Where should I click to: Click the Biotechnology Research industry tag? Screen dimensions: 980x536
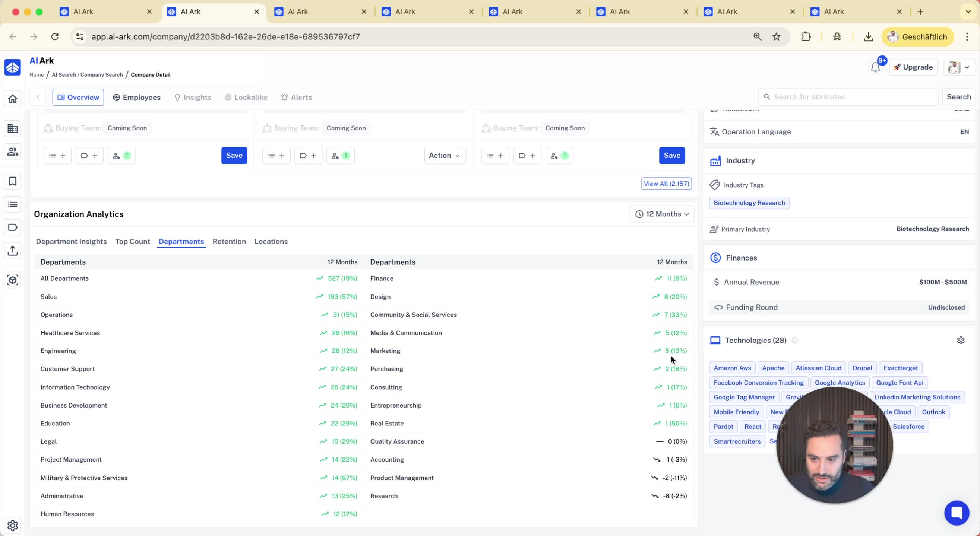click(x=749, y=203)
